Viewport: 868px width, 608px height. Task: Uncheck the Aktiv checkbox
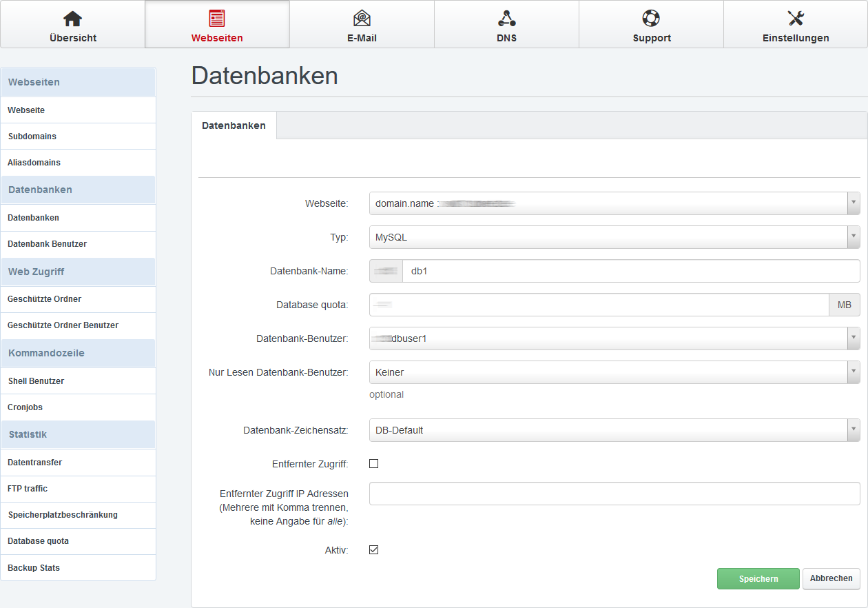pos(374,550)
